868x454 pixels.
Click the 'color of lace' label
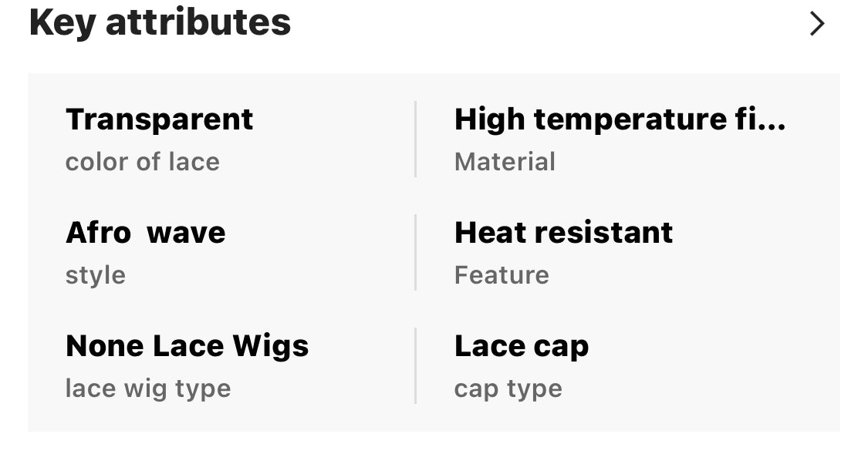point(143,162)
